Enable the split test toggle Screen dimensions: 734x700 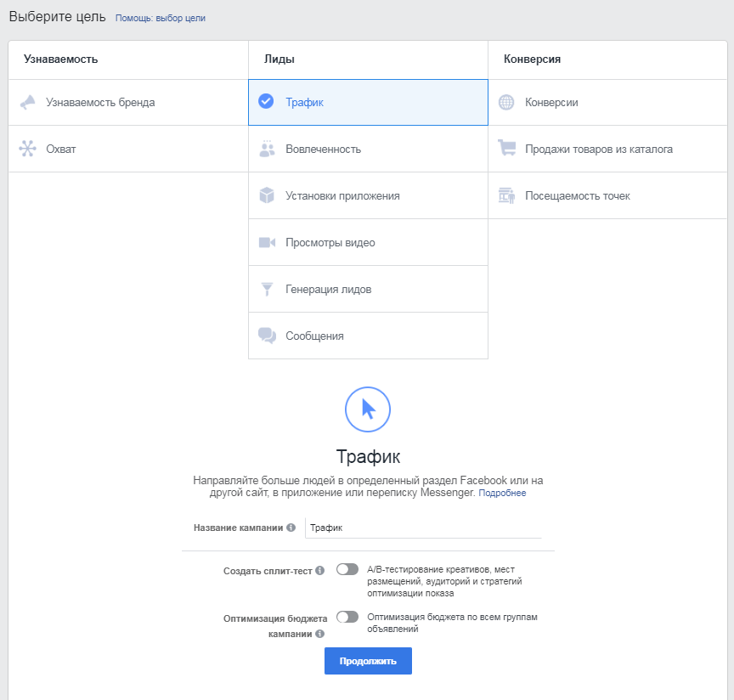click(x=347, y=569)
